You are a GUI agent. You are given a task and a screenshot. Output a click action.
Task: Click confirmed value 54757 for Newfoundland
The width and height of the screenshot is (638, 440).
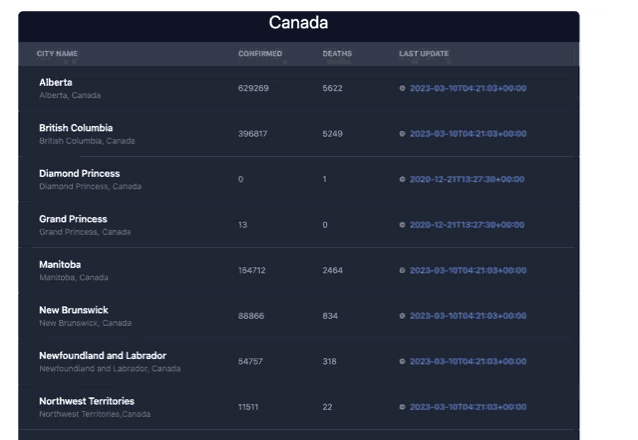[250, 362]
